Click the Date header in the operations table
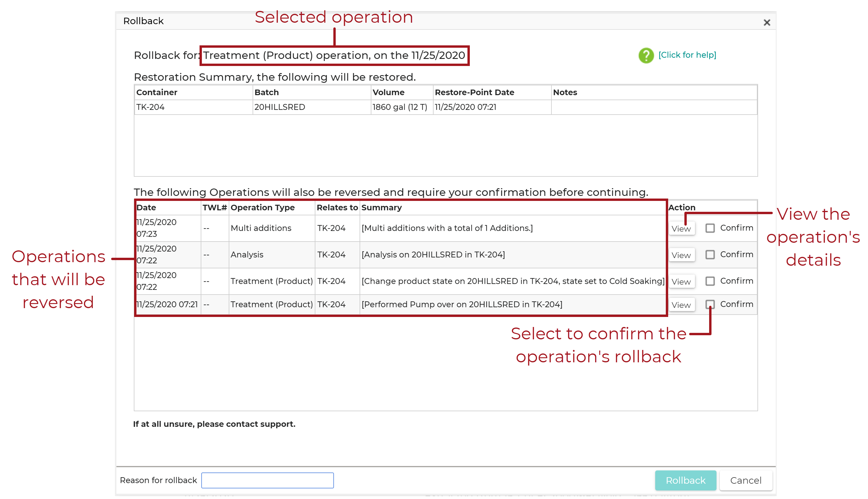 pyautogui.click(x=168, y=208)
